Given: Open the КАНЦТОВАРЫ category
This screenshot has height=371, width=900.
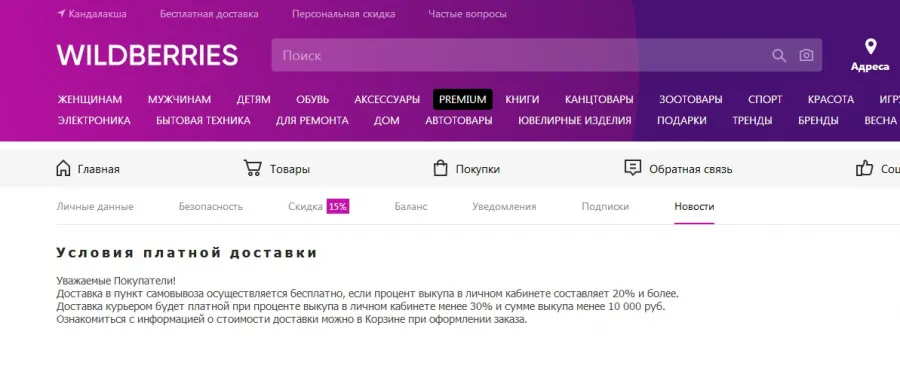Looking at the screenshot, I should click(x=599, y=99).
